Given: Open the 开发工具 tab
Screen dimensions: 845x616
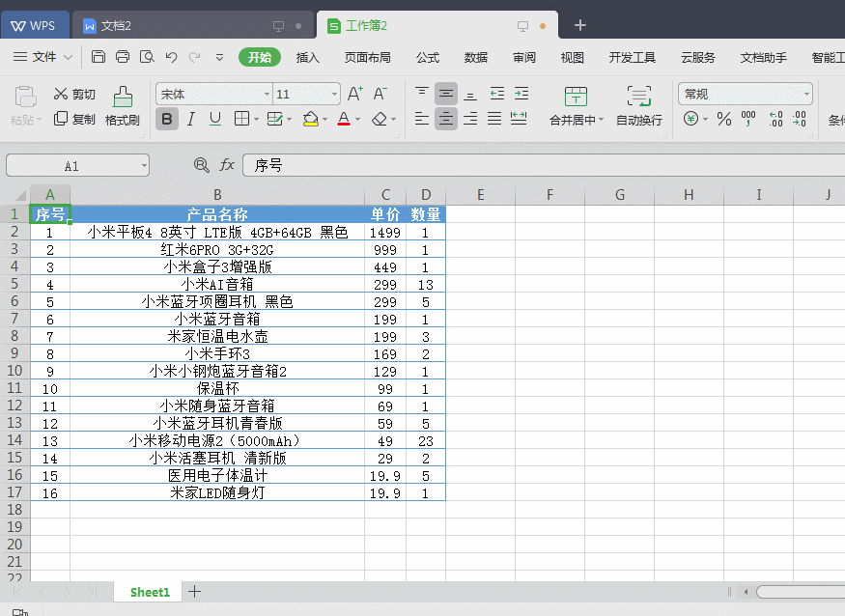Looking at the screenshot, I should point(633,57).
